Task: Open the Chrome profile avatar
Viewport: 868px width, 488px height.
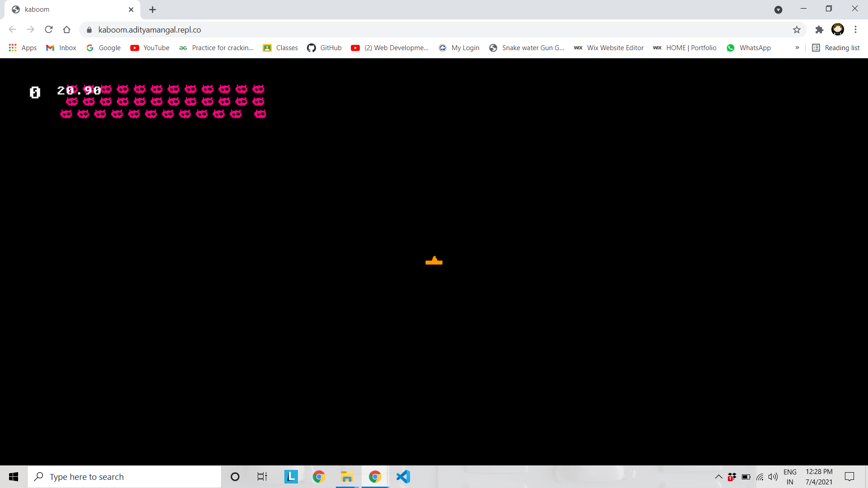Action: (x=838, y=29)
